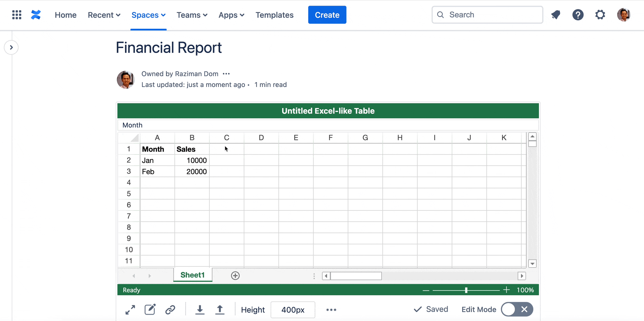644x321 pixels.
Task: Click the blue Create button
Action: tap(327, 15)
